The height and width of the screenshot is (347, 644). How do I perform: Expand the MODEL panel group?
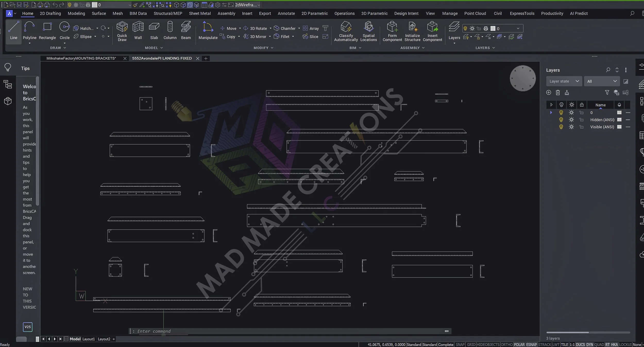154,48
